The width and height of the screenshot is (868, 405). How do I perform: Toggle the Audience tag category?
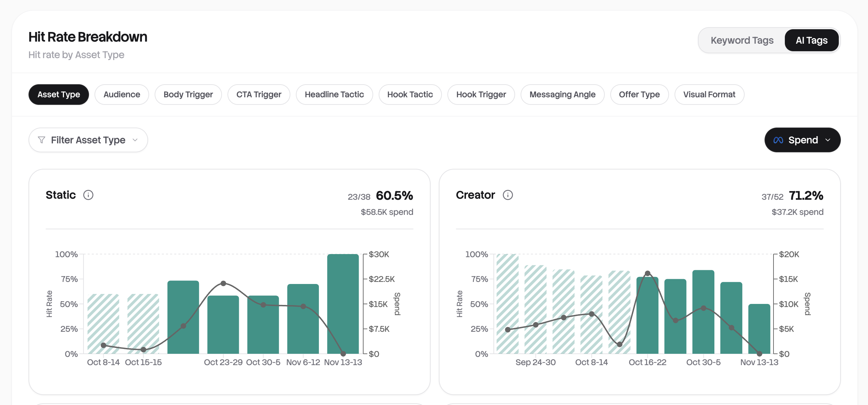(122, 94)
